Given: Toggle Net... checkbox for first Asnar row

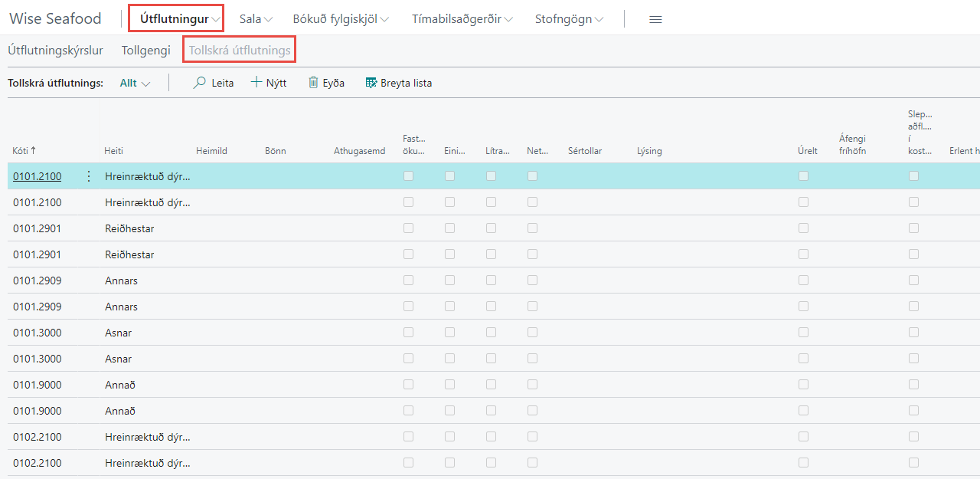Looking at the screenshot, I should [532, 333].
